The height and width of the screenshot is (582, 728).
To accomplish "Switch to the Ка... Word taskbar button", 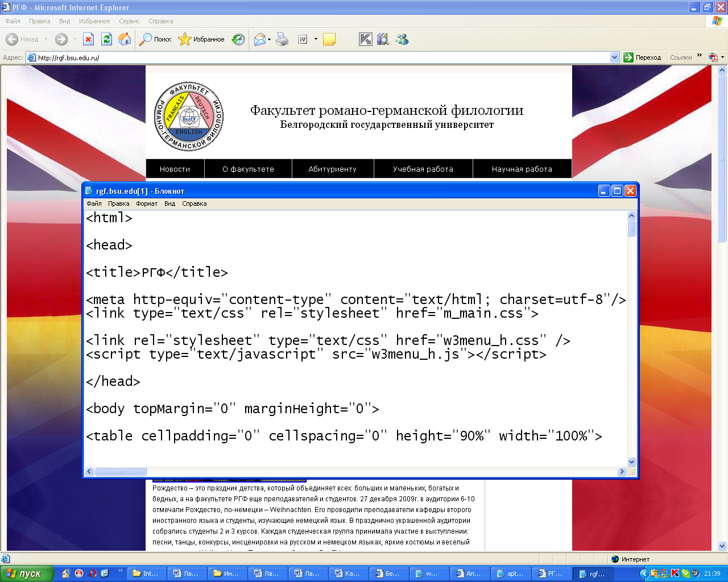I will (x=348, y=573).
